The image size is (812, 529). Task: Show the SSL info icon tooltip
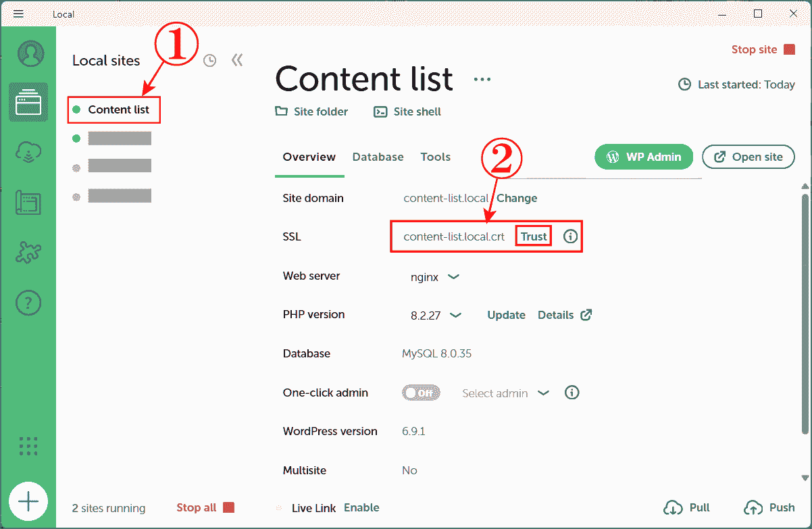pyautogui.click(x=571, y=236)
